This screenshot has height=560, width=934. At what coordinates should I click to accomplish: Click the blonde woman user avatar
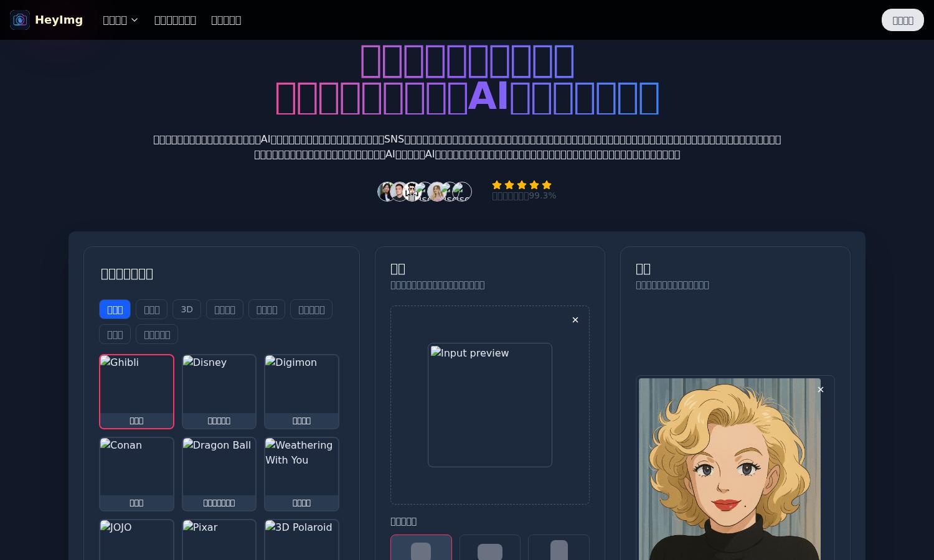[437, 192]
